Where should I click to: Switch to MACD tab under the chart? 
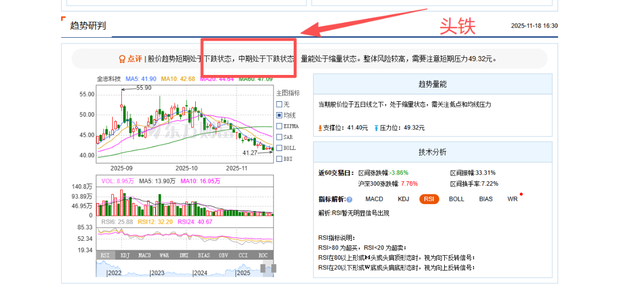point(145,255)
